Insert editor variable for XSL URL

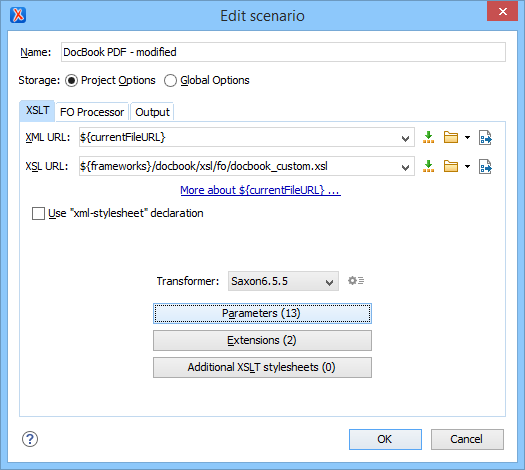[x=428, y=166]
